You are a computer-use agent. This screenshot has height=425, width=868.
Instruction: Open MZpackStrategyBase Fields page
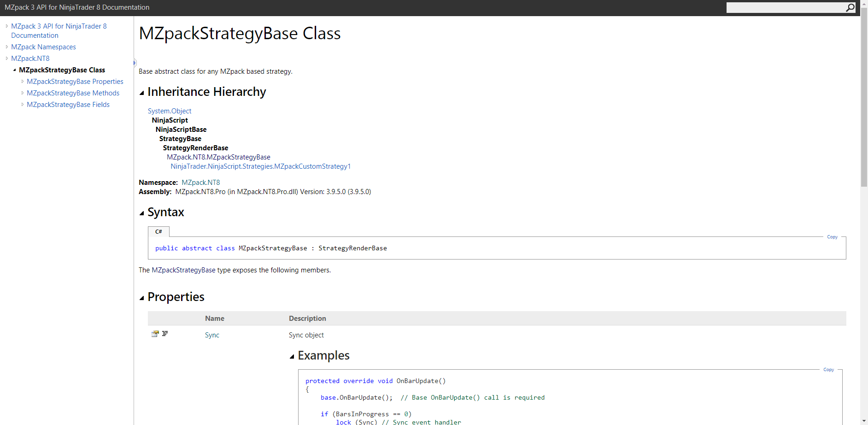[68, 105]
